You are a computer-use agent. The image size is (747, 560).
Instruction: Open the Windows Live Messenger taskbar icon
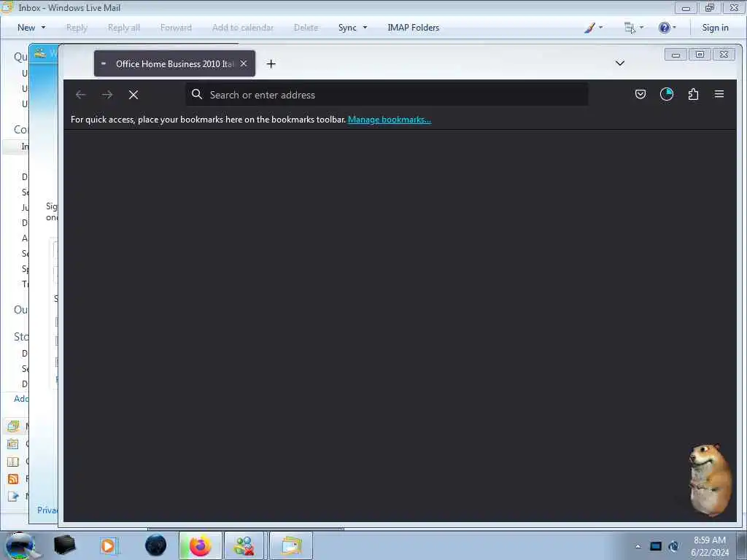[244, 545]
